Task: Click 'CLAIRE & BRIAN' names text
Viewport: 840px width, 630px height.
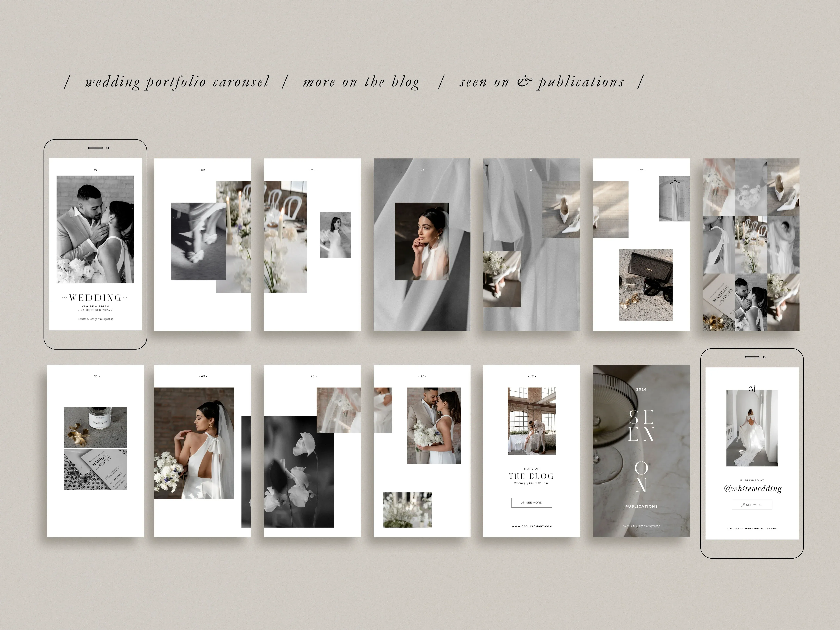Action: tap(95, 306)
